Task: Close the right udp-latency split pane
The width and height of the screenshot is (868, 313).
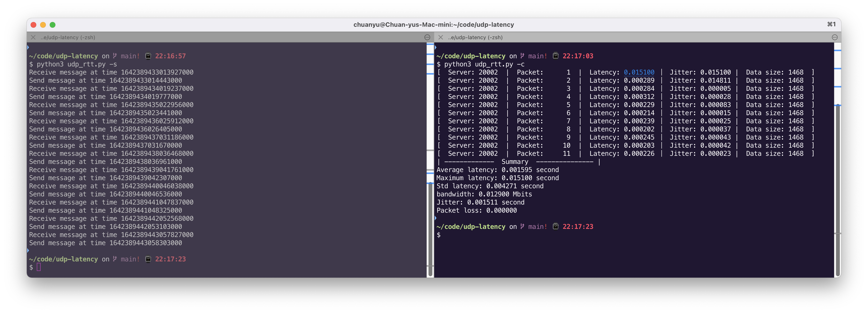Action: click(440, 38)
